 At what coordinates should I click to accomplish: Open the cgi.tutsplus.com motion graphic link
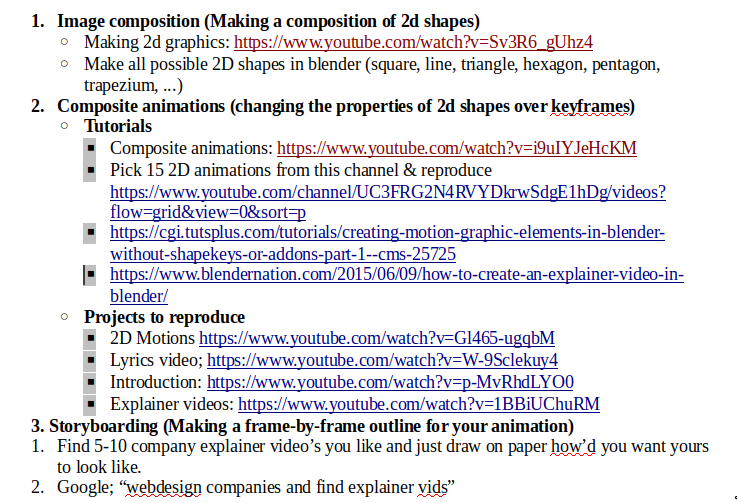pyautogui.click(x=387, y=233)
